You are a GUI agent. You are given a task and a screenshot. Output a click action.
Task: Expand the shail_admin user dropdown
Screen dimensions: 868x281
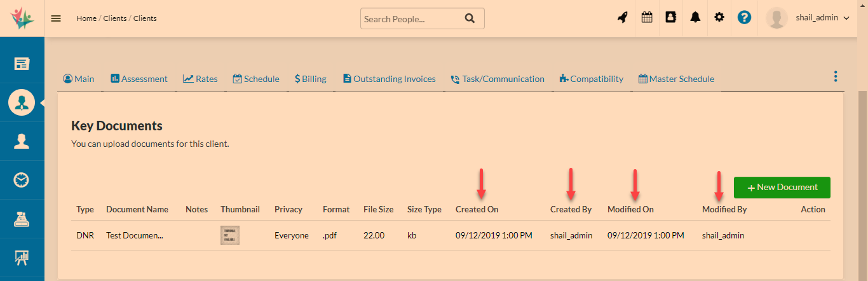pyautogui.click(x=822, y=18)
